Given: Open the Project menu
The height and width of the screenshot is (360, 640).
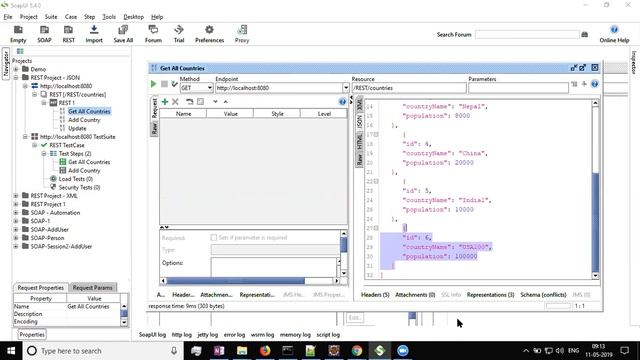Looking at the screenshot, I should 29,17.
